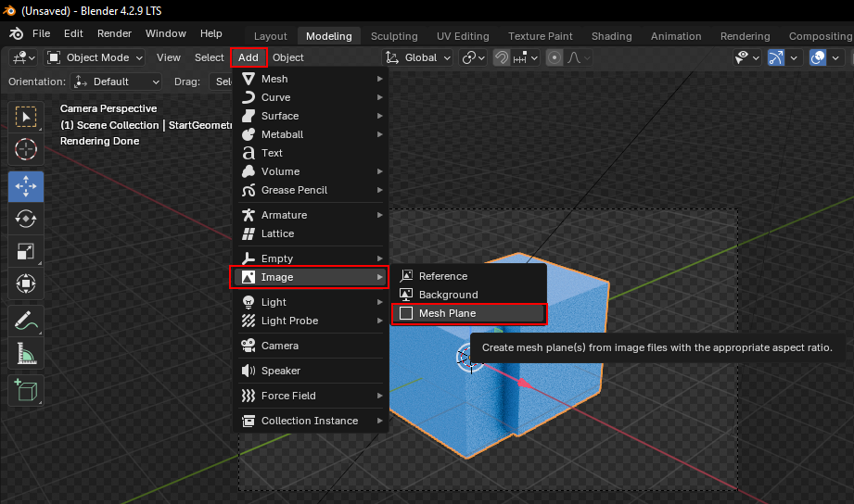The image size is (854, 504).
Task: Choose Reference from the Image submenu
Action: (x=442, y=276)
